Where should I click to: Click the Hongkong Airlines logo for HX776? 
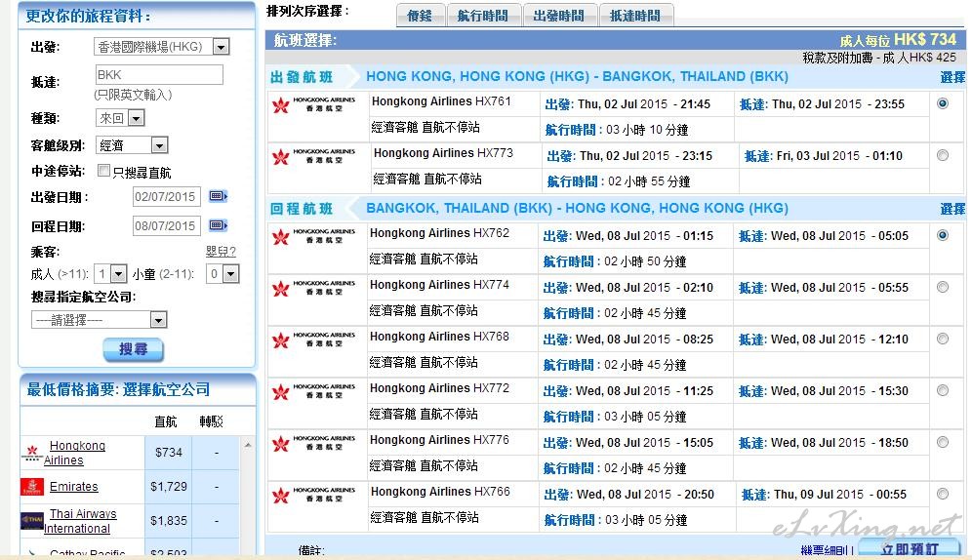(x=313, y=443)
